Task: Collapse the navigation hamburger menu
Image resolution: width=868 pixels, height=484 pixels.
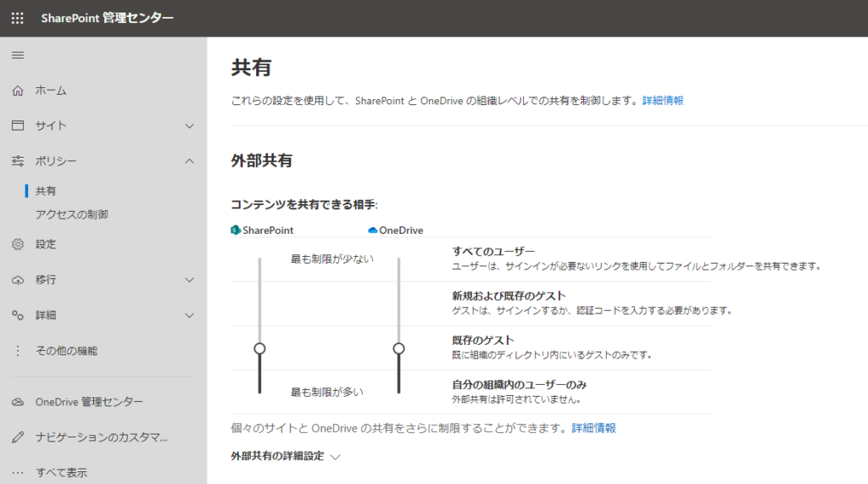Action: point(18,55)
